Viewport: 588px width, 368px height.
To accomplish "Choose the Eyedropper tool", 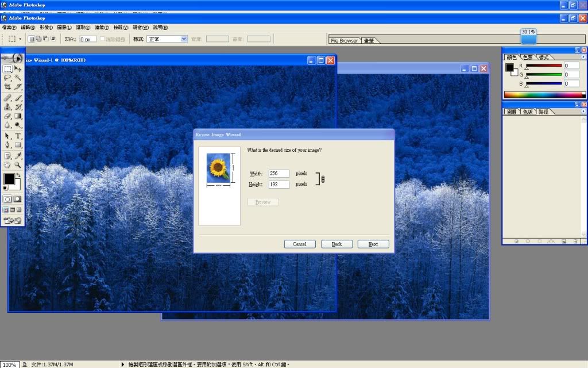I will tap(18, 155).
